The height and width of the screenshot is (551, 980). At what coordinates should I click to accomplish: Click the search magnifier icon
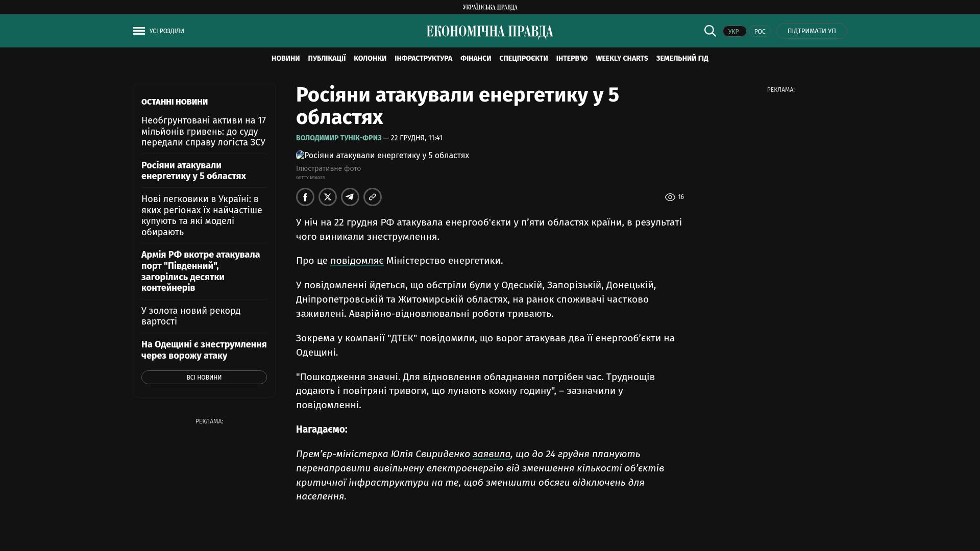pos(710,31)
